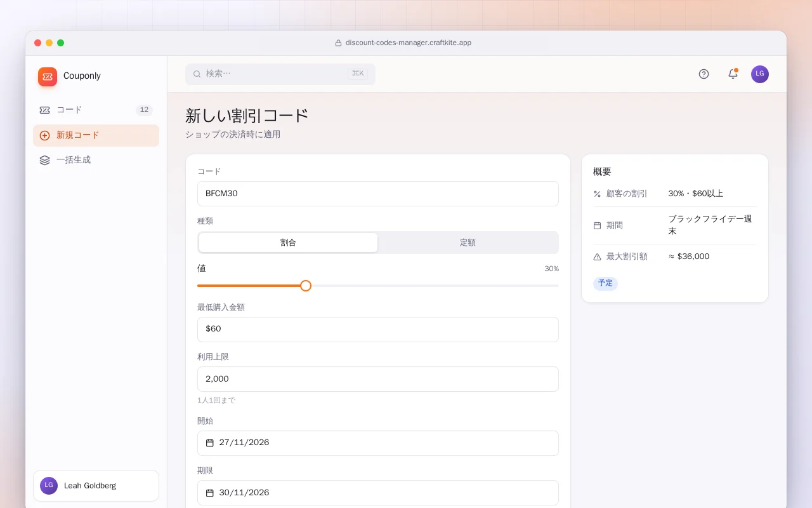
Task: Click the LG avatar in top bar
Action: 760,74
